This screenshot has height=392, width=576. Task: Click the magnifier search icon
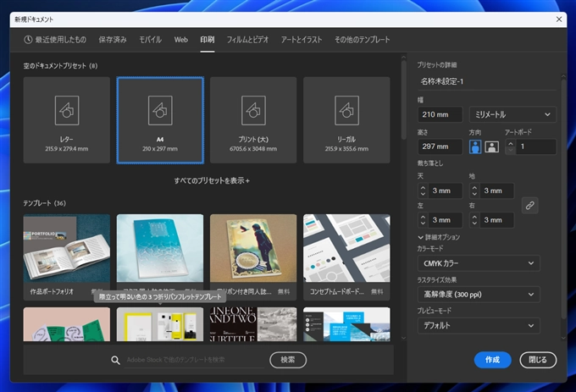pyautogui.click(x=115, y=361)
